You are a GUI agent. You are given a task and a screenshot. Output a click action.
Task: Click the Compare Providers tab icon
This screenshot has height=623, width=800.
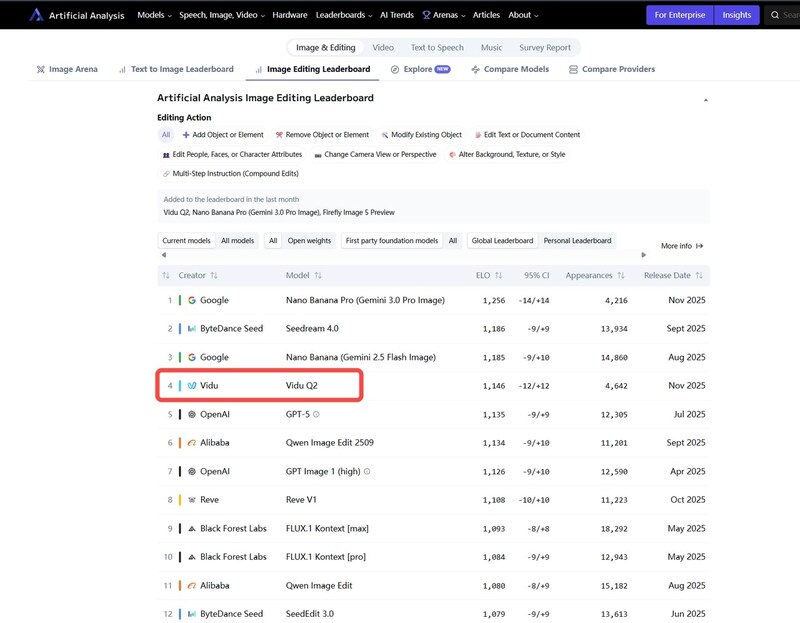point(573,70)
